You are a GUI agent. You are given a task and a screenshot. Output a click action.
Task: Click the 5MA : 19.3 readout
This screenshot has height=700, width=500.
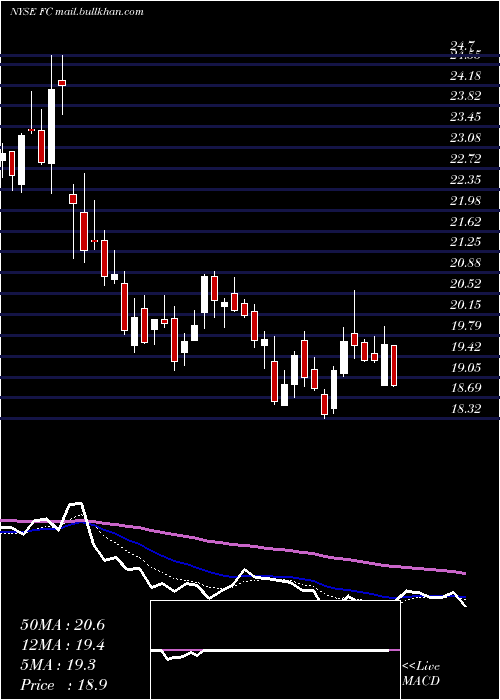58,665
